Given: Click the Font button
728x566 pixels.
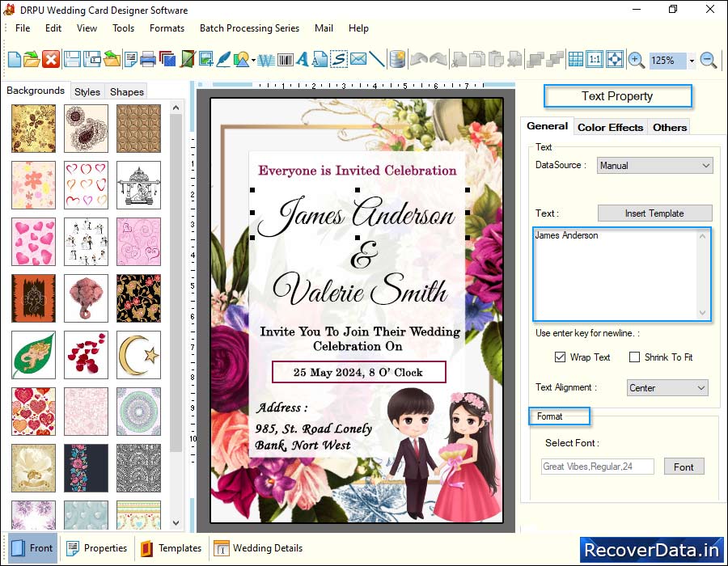Looking at the screenshot, I should coord(684,467).
